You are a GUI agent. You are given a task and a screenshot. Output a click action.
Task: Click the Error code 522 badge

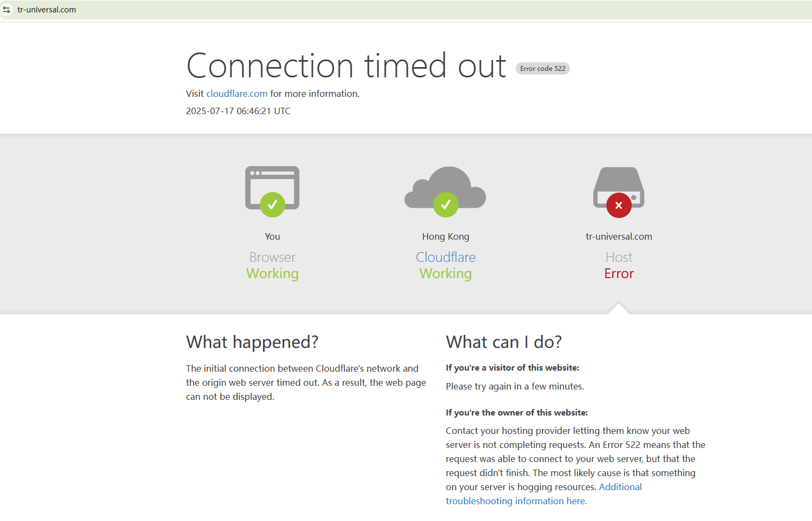pyautogui.click(x=542, y=69)
